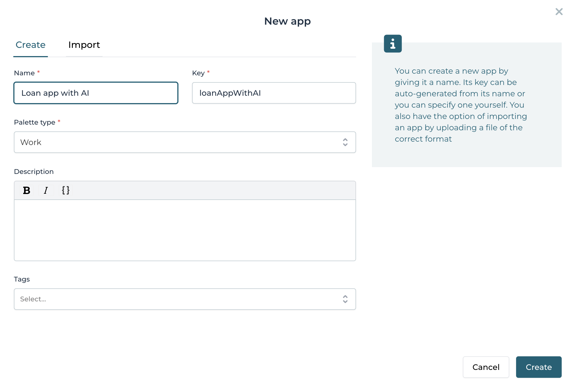This screenshot has height=392, width=575.
Task: Click the info icon above the help text
Action: coord(393,44)
